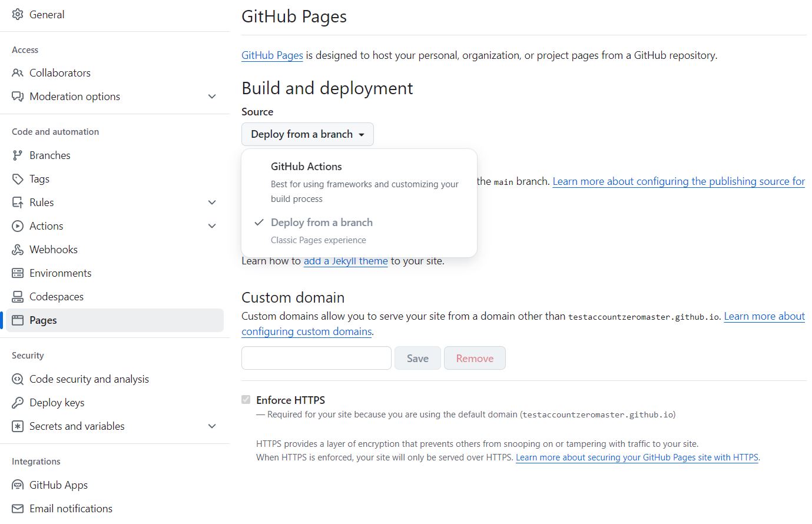Click the Remove custom domain button
The image size is (812, 524).
coord(475,358)
